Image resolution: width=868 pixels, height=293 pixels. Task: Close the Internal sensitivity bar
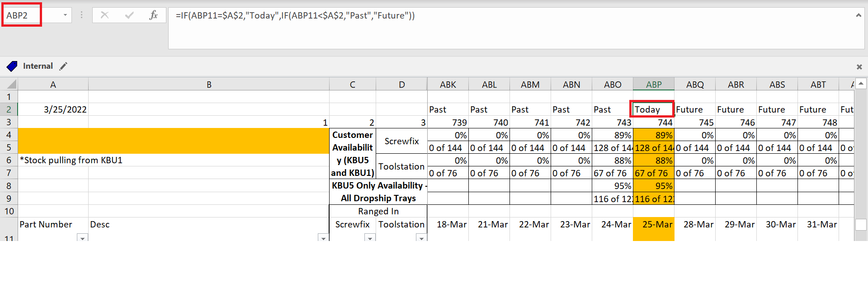pos(859,67)
